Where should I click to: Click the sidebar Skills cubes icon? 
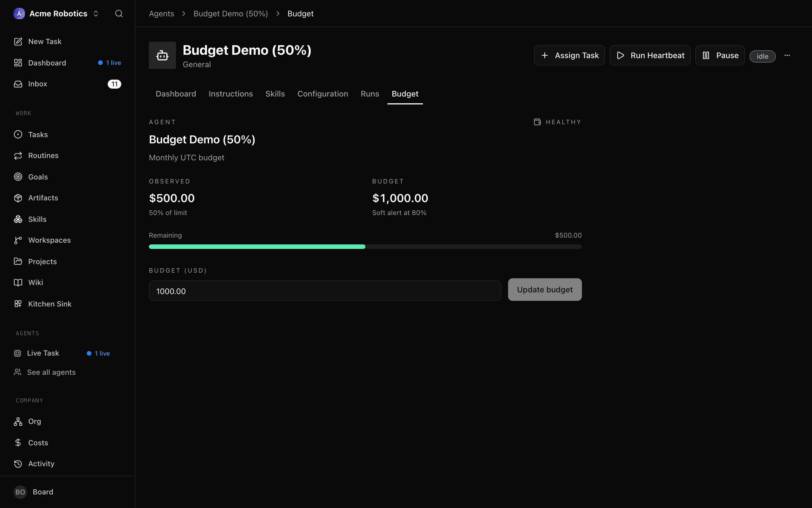coord(18,219)
